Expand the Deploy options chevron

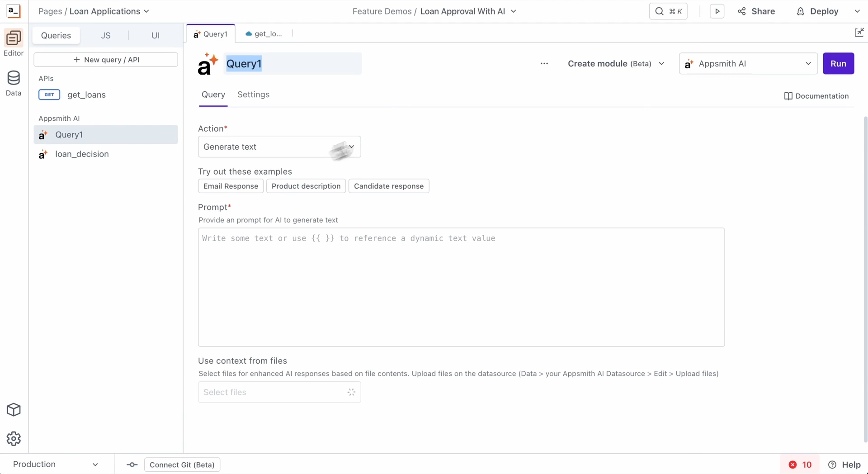click(857, 11)
